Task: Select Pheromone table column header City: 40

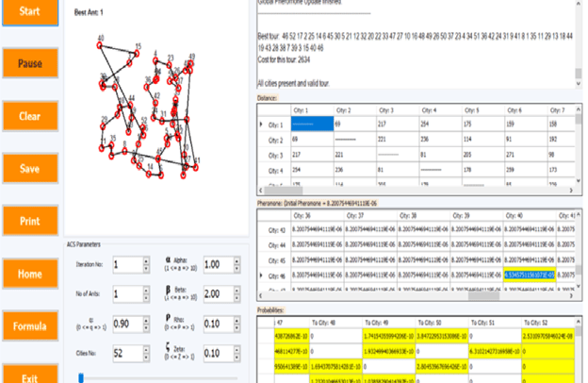Action: click(530, 216)
